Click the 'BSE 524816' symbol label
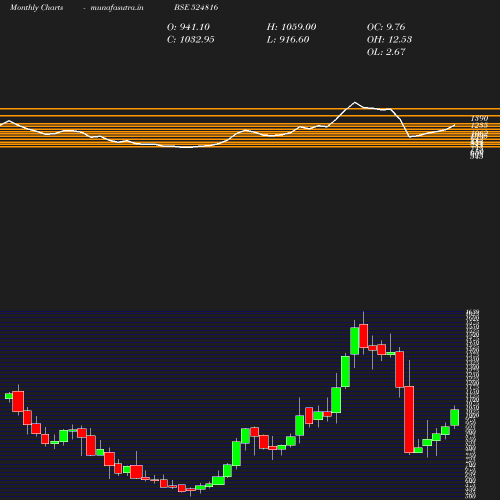500x500 pixels. [196, 7]
